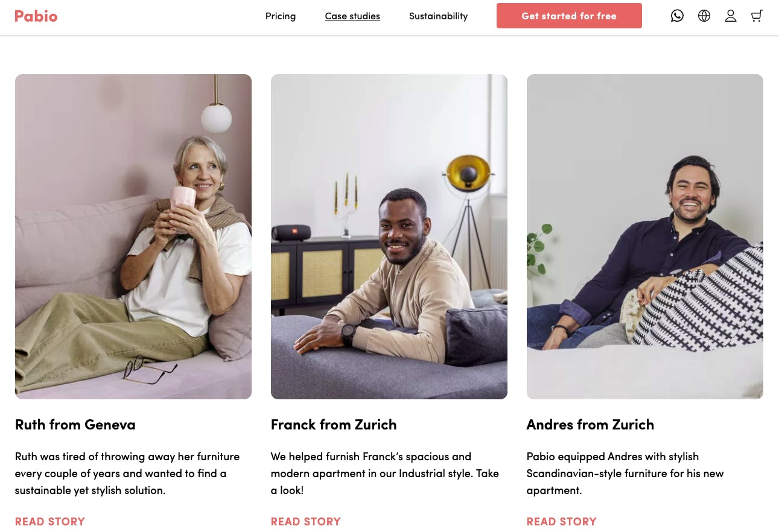Open Ruth from Geneva photo card
779x532 pixels.
(x=133, y=236)
